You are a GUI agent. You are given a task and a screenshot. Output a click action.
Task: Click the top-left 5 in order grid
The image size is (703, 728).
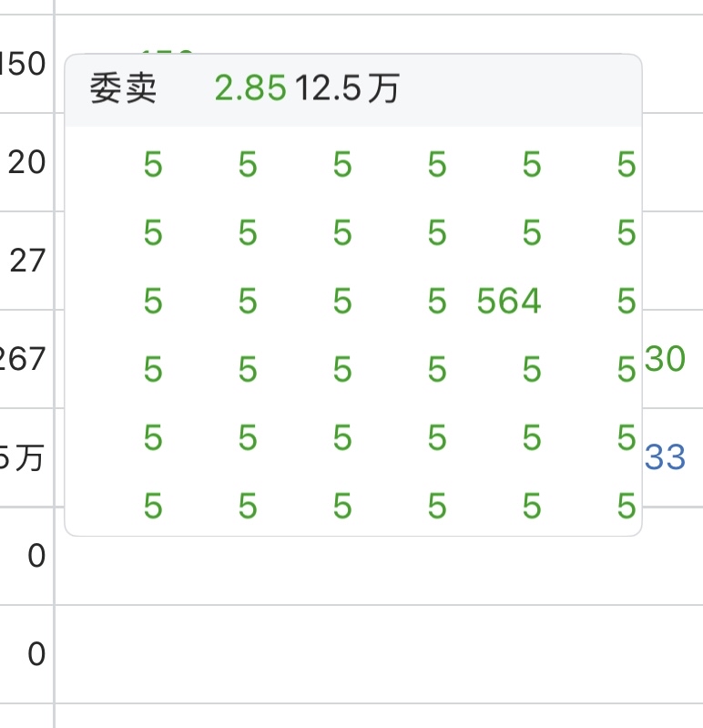[153, 165]
